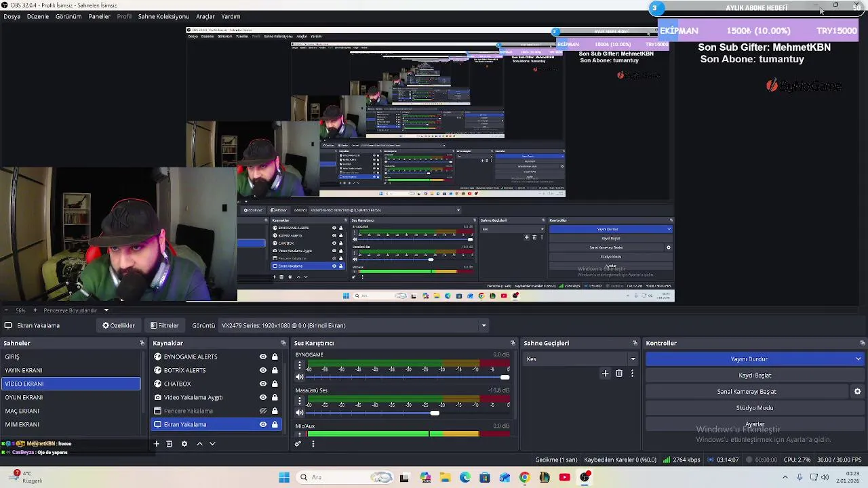
Task: Open transition type dropdown Kes
Action: coord(581,359)
